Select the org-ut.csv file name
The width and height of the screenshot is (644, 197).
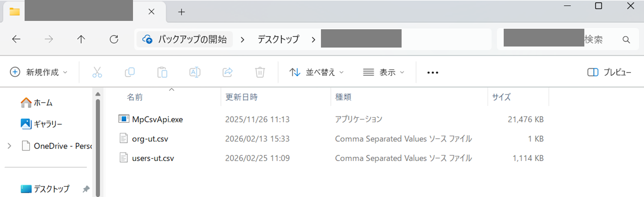(150, 138)
